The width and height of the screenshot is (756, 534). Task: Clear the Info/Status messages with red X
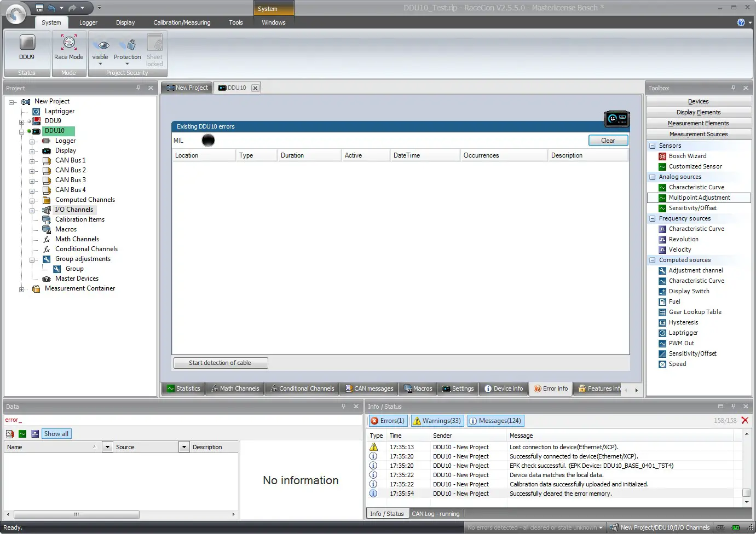click(745, 421)
